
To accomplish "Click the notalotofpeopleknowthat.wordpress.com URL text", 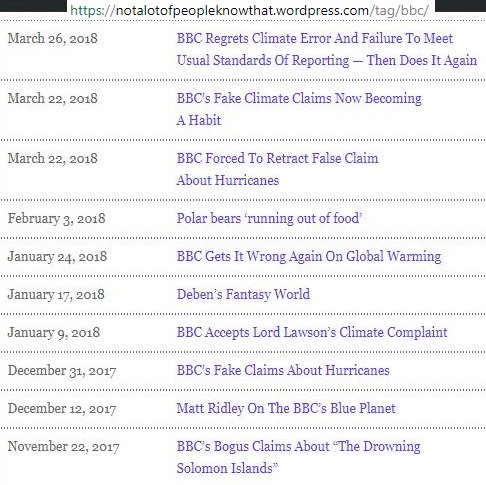I will [249, 11].
